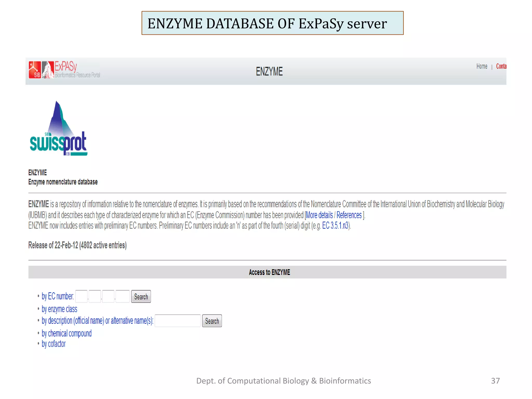
Task: Click the red SIB logo icon
Action: 35,70
